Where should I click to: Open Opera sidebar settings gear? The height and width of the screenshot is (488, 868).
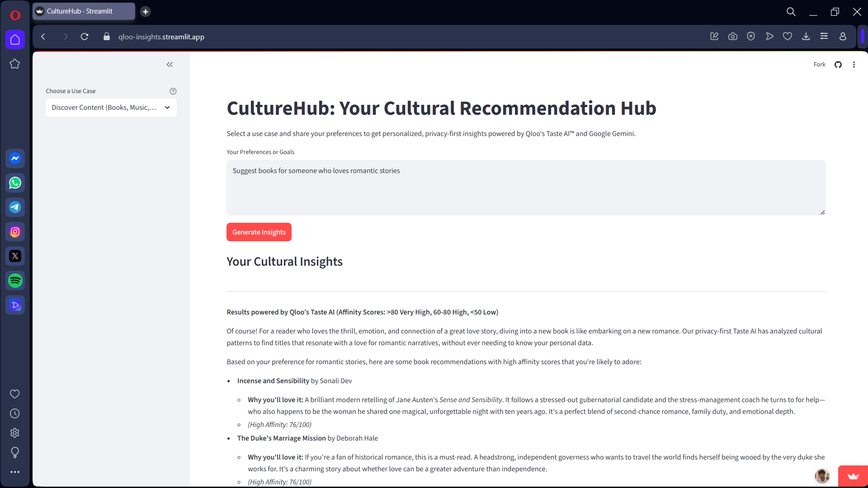coord(15,433)
